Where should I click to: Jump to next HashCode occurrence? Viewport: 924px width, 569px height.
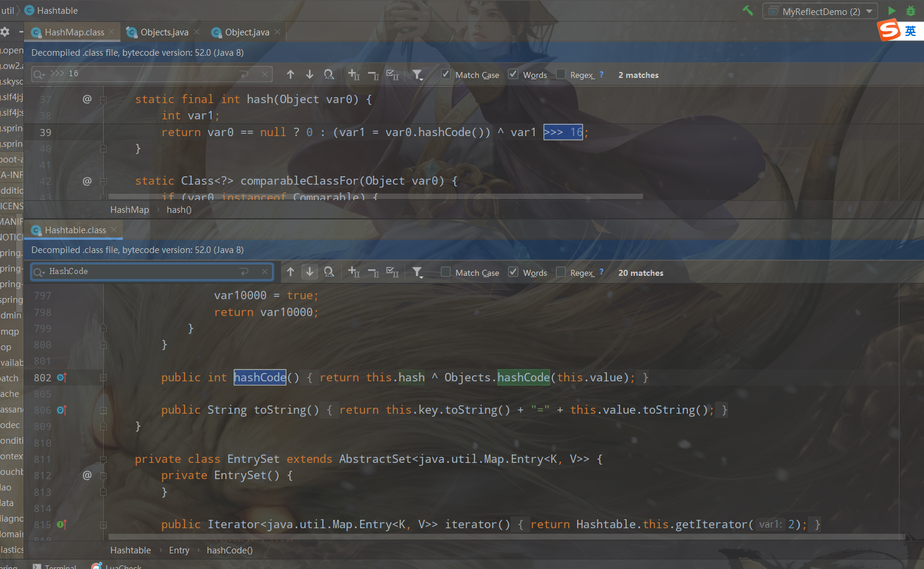tap(310, 272)
